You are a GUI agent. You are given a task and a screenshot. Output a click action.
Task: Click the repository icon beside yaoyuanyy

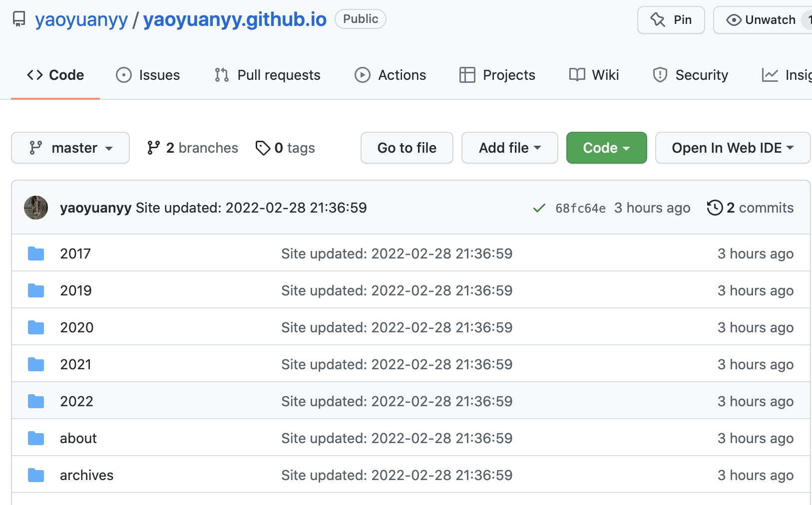[x=19, y=19]
